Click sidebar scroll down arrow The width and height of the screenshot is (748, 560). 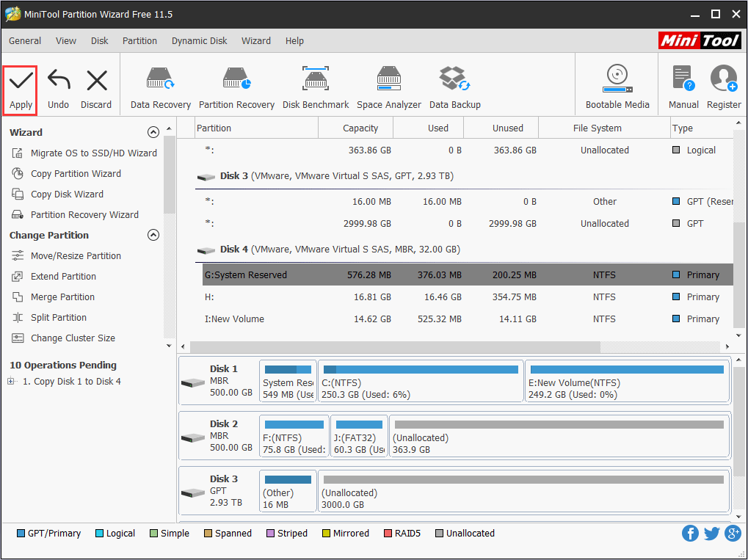pos(169,346)
